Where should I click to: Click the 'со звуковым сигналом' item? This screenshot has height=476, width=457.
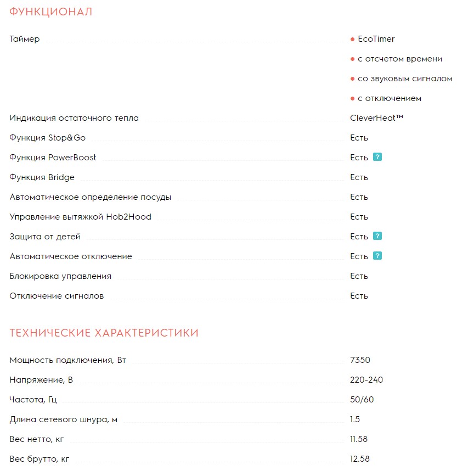click(404, 79)
